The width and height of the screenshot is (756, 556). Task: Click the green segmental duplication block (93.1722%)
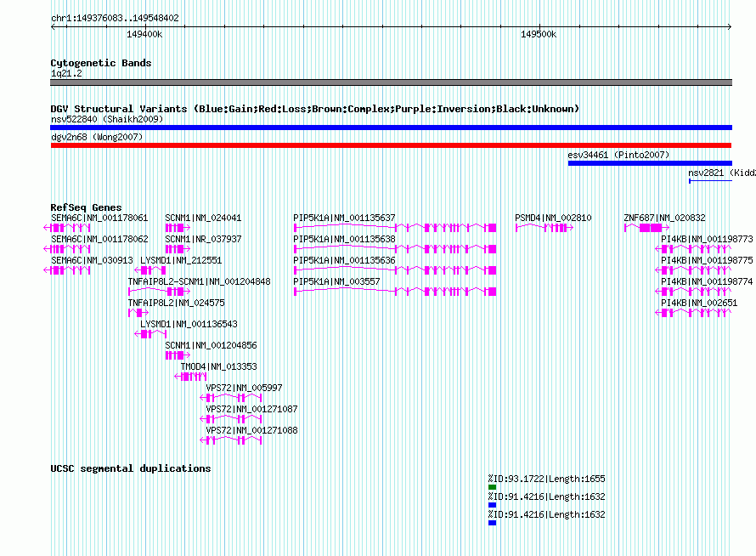[493, 487]
